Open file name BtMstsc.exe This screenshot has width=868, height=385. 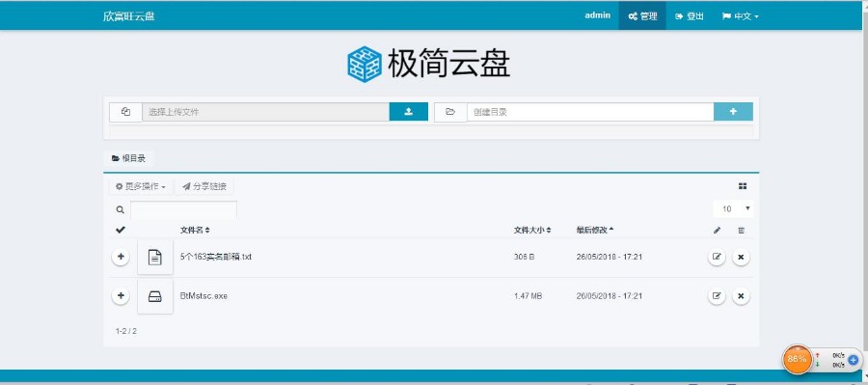pyautogui.click(x=203, y=296)
